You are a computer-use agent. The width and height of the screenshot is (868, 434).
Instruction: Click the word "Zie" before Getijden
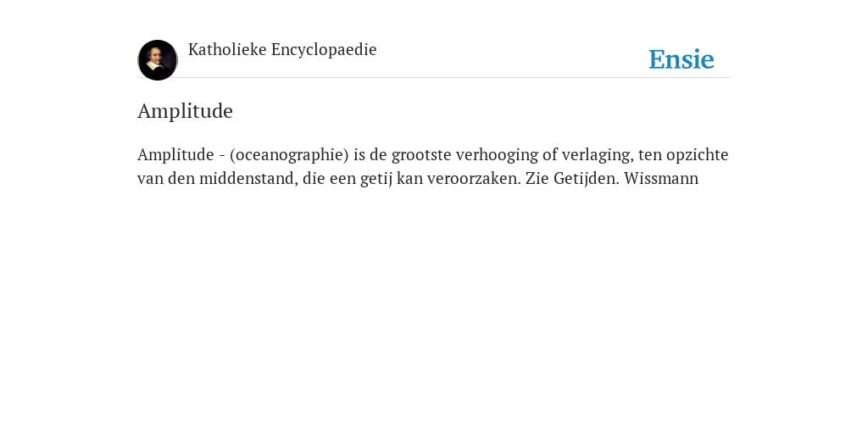537,179
